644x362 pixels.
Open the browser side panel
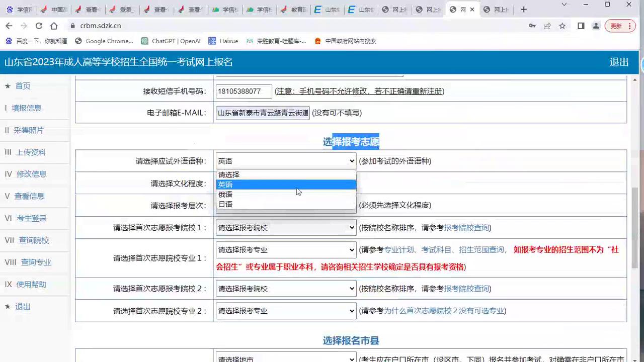click(x=581, y=26)
